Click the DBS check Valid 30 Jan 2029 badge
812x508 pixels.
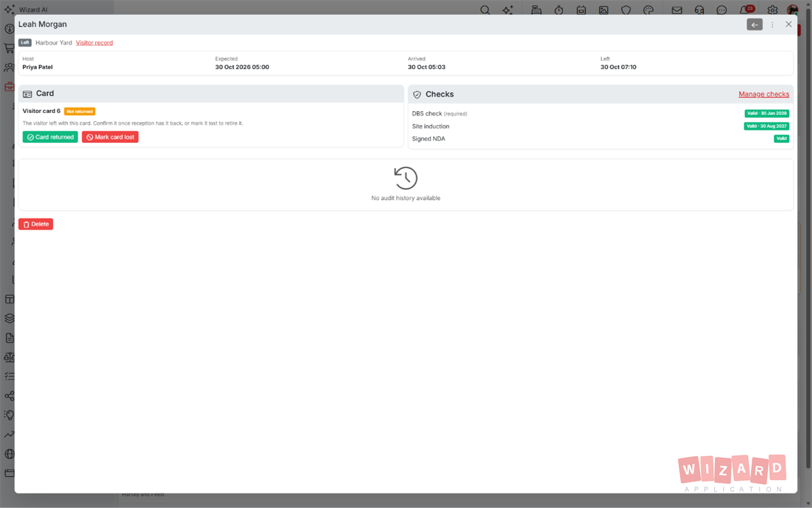click(767, 114)
